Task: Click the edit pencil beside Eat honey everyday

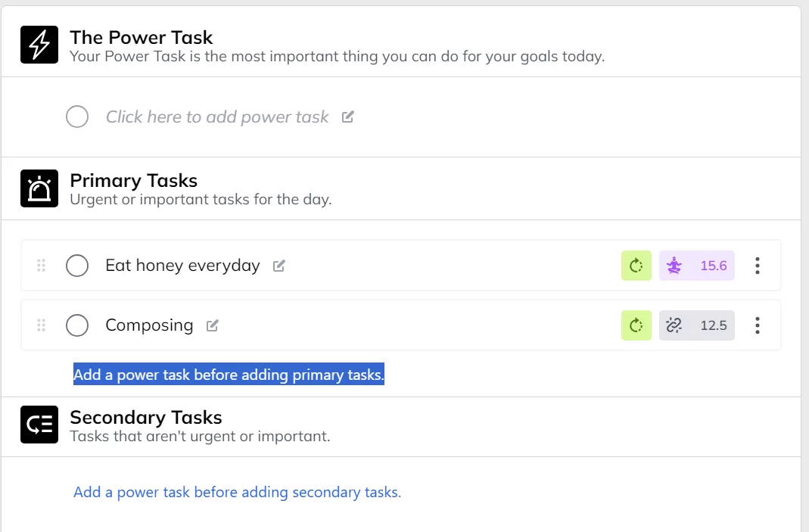Action: 279,266
